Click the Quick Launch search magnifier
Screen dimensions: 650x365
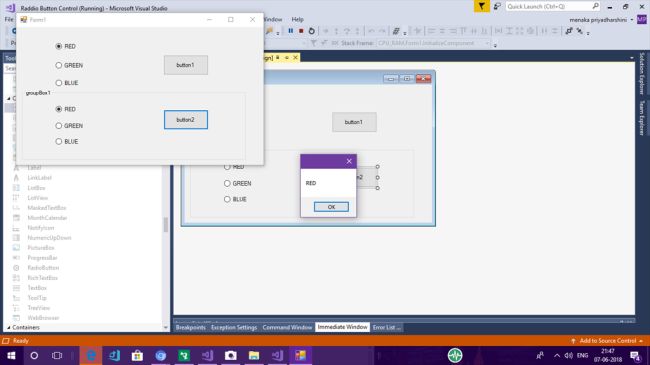point(595,6)
